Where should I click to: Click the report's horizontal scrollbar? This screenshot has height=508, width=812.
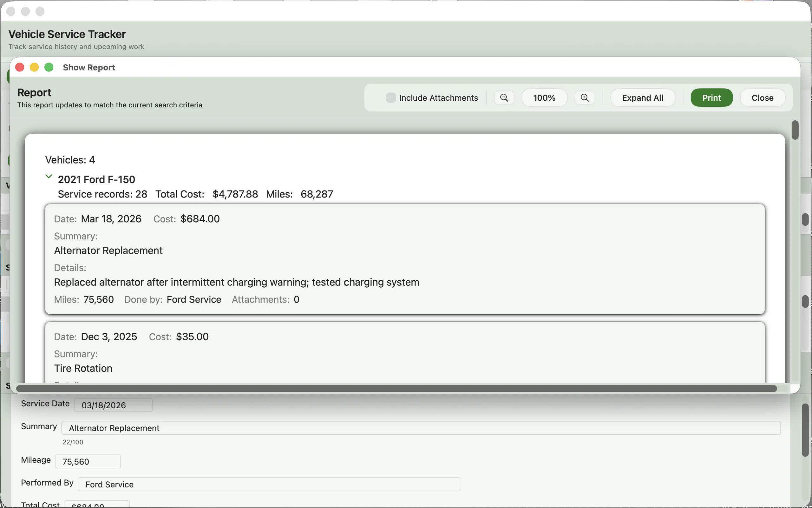[x=396, y=388]
